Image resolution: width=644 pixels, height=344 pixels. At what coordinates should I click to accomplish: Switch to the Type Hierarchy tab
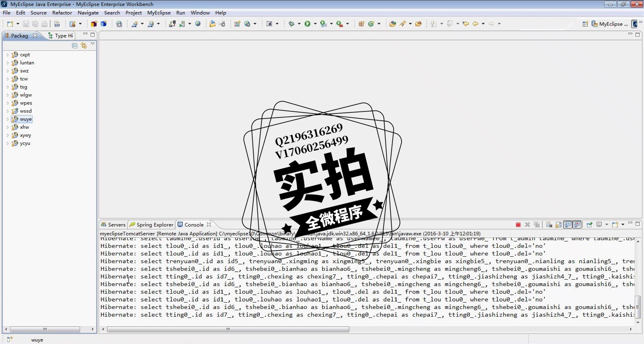(60, 35)
